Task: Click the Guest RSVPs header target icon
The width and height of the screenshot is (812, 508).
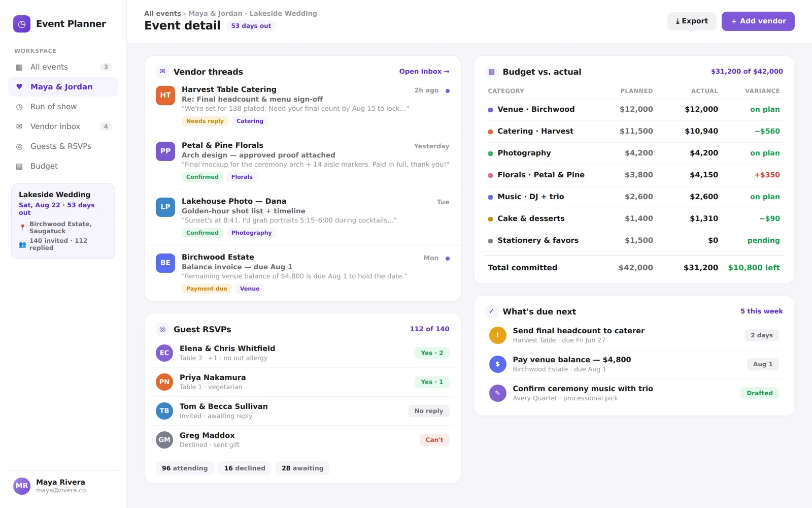Action: point(162,329)
